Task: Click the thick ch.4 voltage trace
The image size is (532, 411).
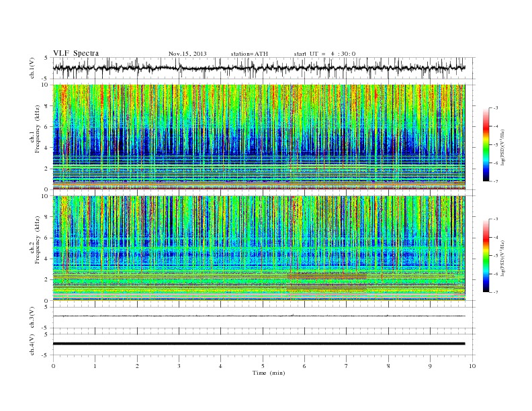Action: pos(259,344)
